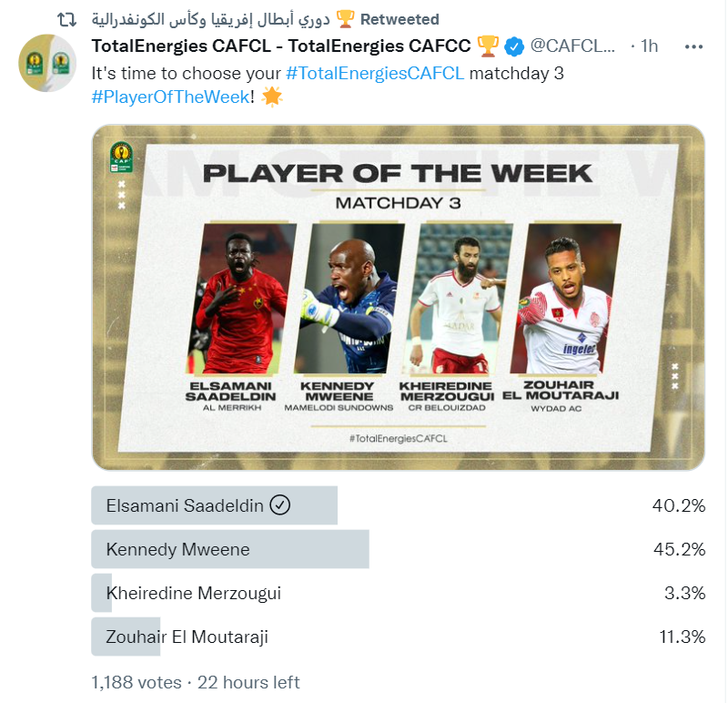Select the Kheiredine Merzougui poll option
The width and height of the screenshot is (728, 703).
[398, 593]
